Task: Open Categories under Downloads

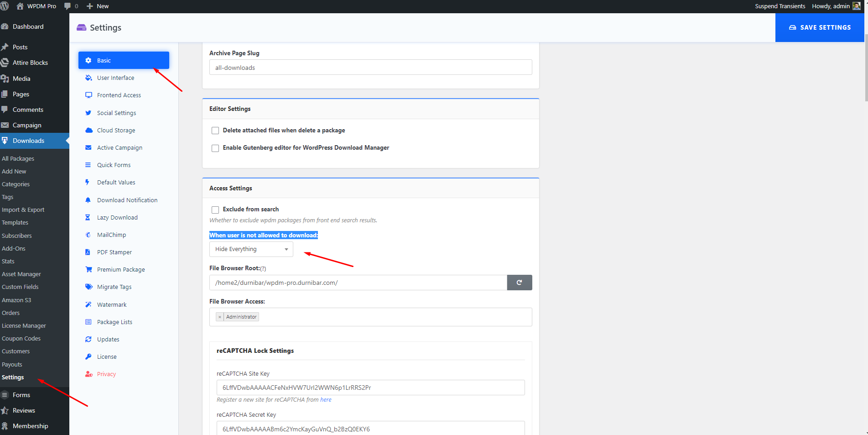Action: pos(16,184)
